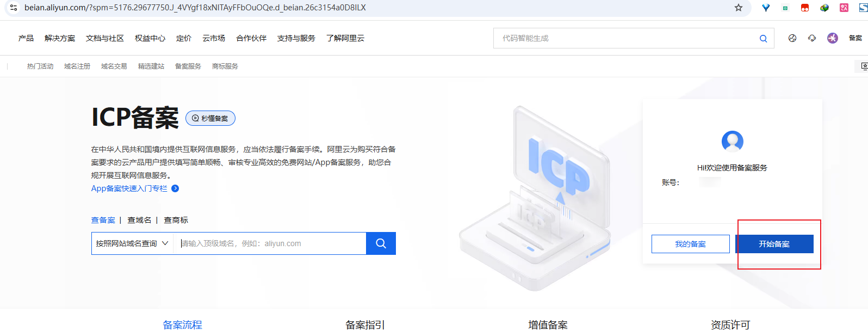The image size is (868, 336).
Task: Open the red Tampermonkey extension icon
Action: 805,8
